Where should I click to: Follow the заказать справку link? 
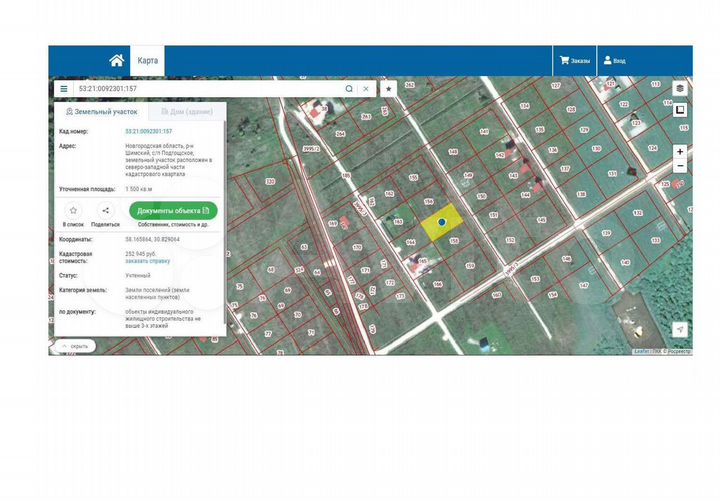147,261
